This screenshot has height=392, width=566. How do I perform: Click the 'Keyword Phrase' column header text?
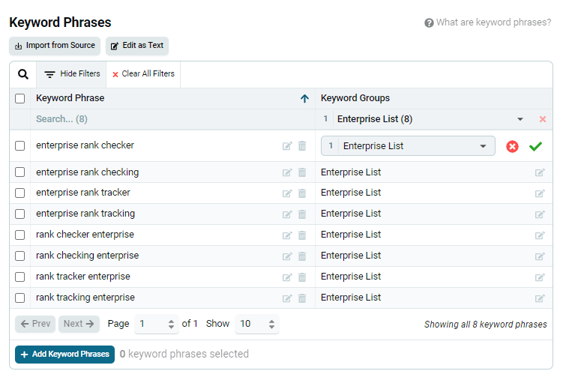pos(70,98)
